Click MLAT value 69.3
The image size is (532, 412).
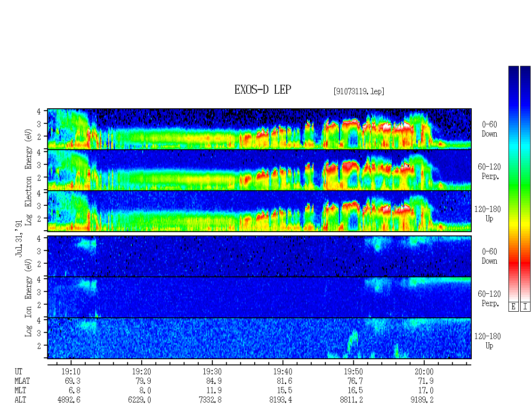(73, 381)
